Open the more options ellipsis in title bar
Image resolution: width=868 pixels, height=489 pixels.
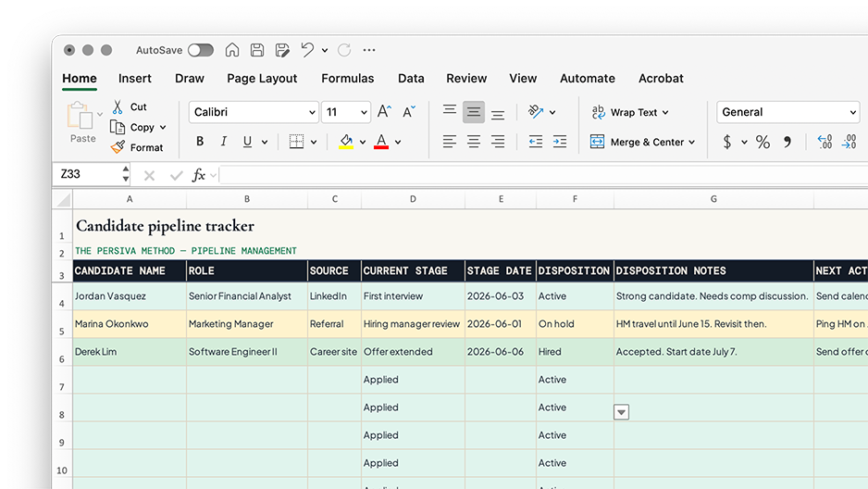point(369,50)
